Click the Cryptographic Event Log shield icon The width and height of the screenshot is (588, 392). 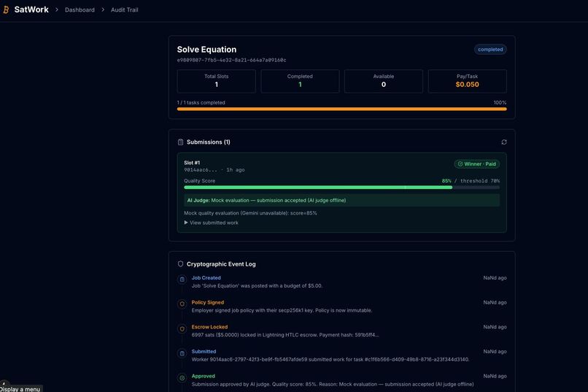[x=180, y=264]
